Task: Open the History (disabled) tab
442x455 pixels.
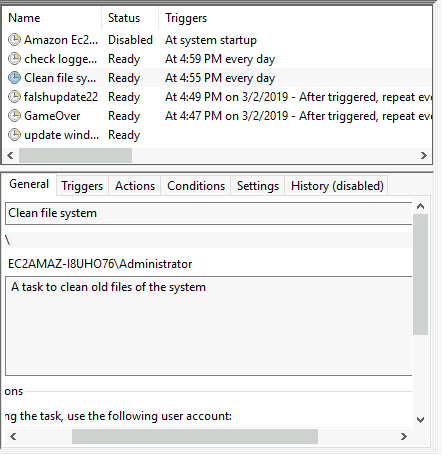Action: [337, 186]
